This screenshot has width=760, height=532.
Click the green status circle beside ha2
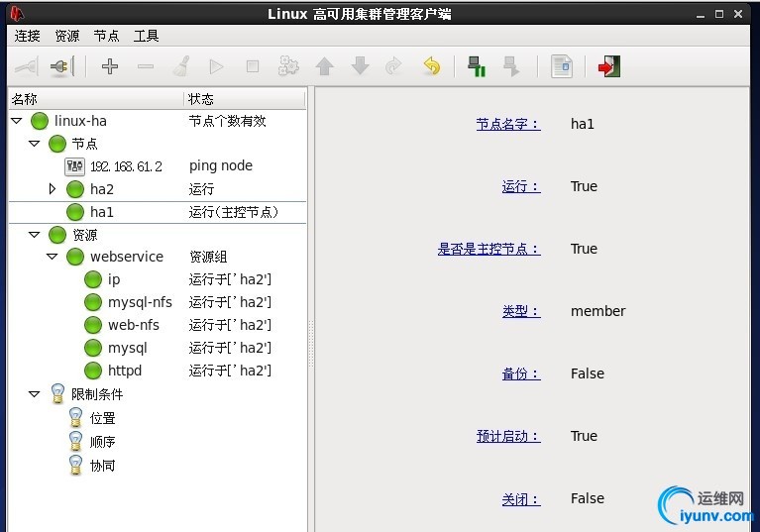tap(75, 189)
